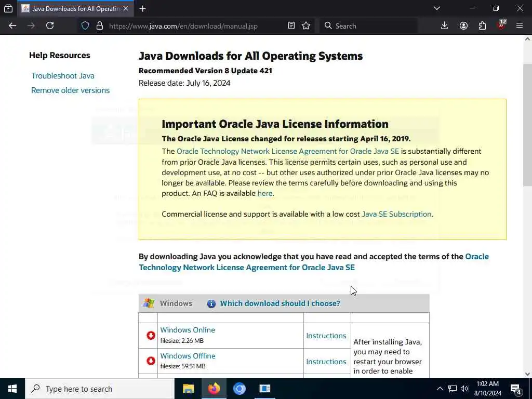Click 'Important Oracle Java License Information' heading

(x=275, y=124)
